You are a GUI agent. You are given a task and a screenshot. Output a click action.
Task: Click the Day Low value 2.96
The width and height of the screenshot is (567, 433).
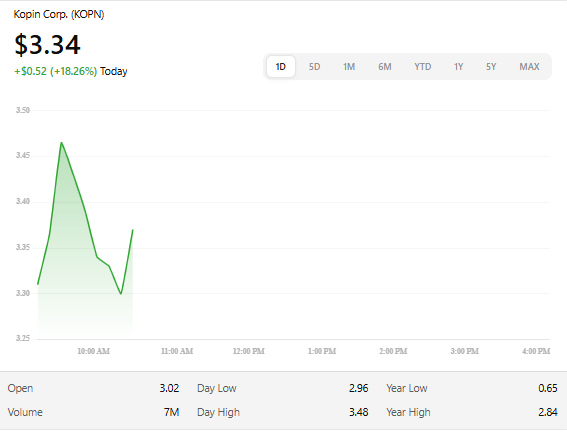pyautogui.click(x=358, y=388)
